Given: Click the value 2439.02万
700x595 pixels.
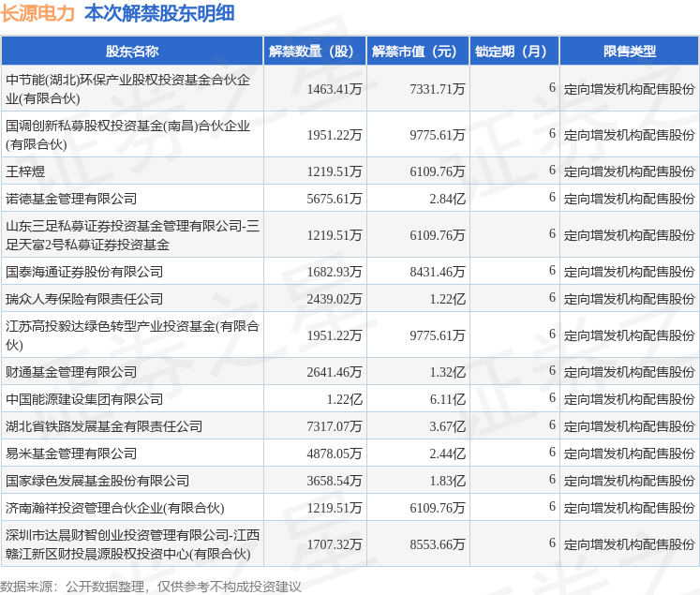Looking at the screenshot, I should (x=335, y=299).
